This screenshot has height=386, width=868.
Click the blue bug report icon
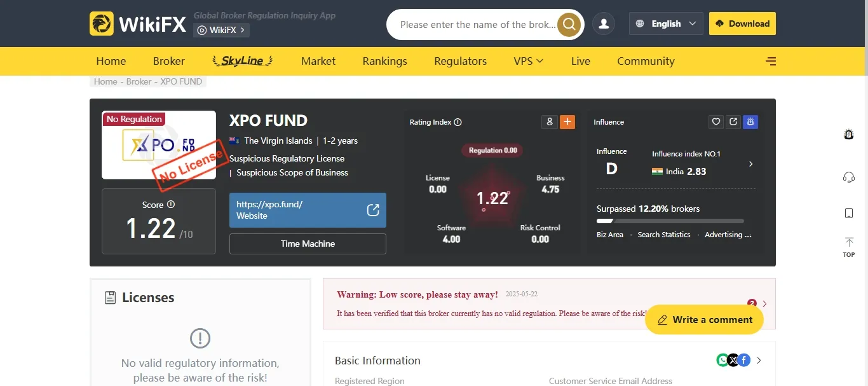tap(750, 121)
